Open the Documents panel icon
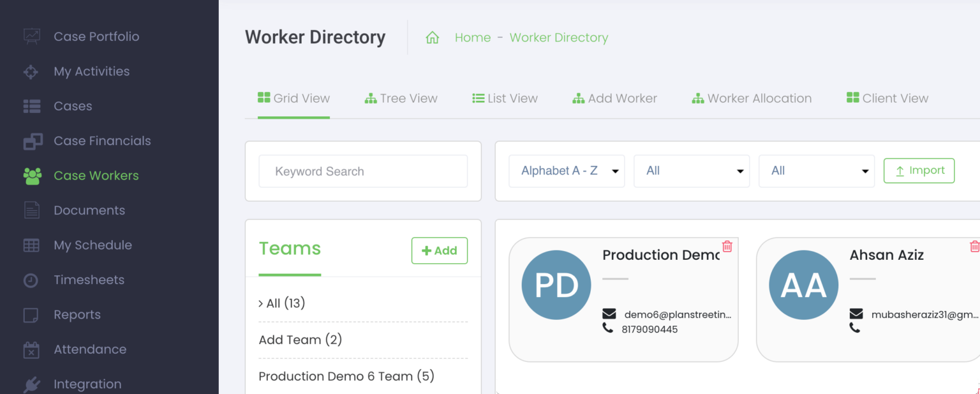The height and width of the screenshot is (394, 980). pos(30,210)
